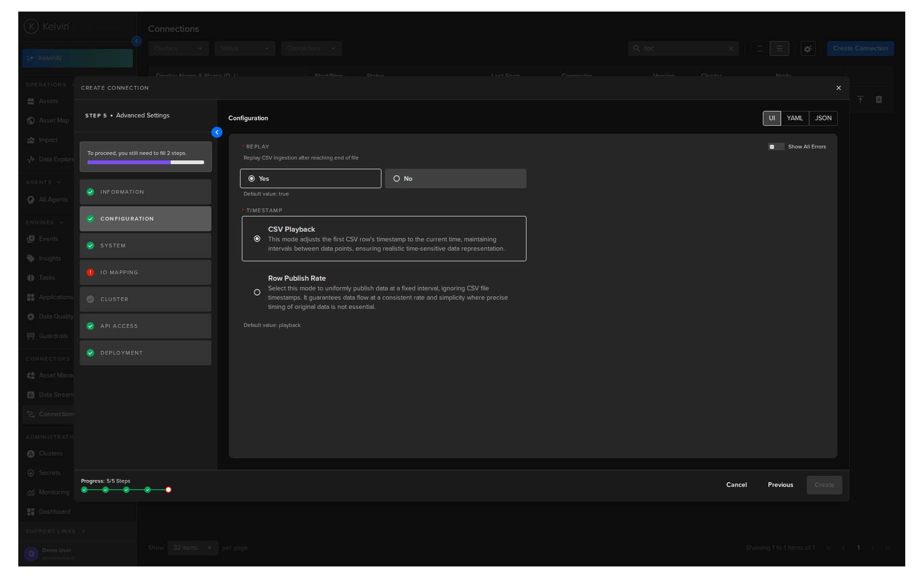Click the search field containing doc

click(683, 49)
